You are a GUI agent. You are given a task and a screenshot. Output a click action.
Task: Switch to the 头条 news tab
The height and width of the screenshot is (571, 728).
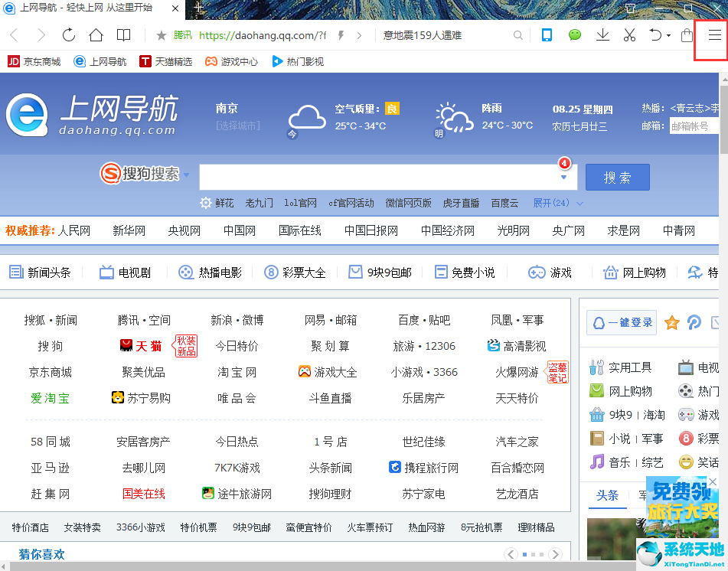tap(607, 495)
